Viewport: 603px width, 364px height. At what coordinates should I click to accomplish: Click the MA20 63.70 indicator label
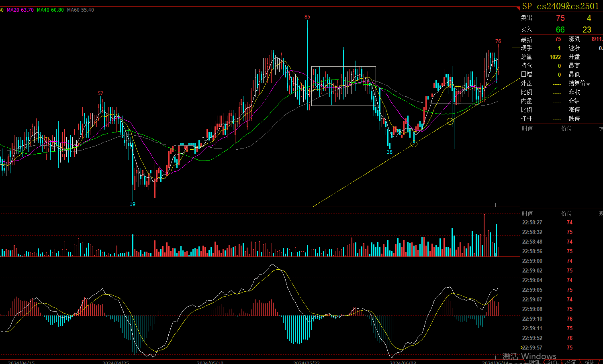coord(20,10)
